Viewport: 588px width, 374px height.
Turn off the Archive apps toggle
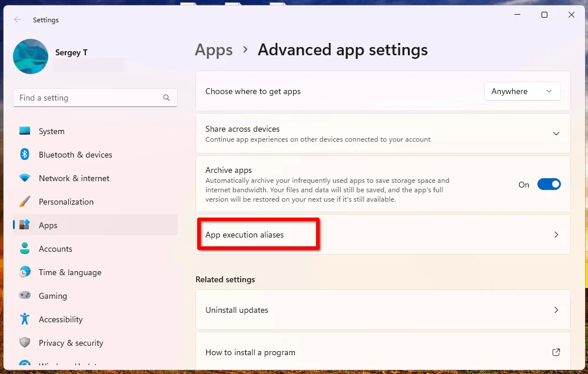(549, 185)
